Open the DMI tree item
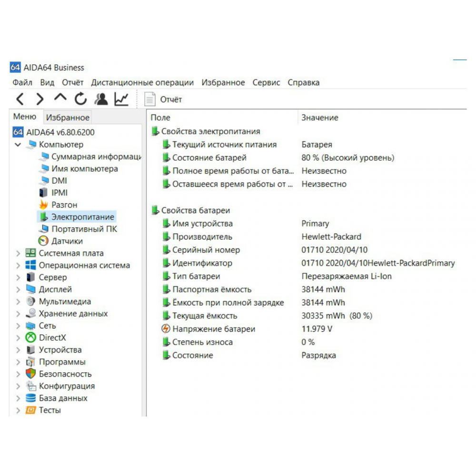 [x=53, y=180]
